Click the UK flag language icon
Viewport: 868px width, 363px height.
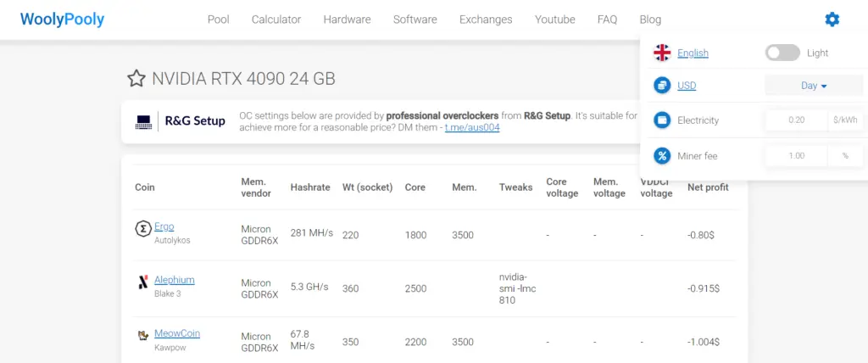coord(661,53)
